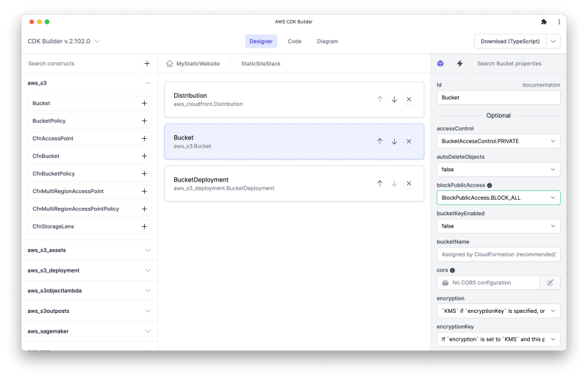
Task: Move the BucketDeployment card up
Action: pyautogui.click(x=379, y=184)
